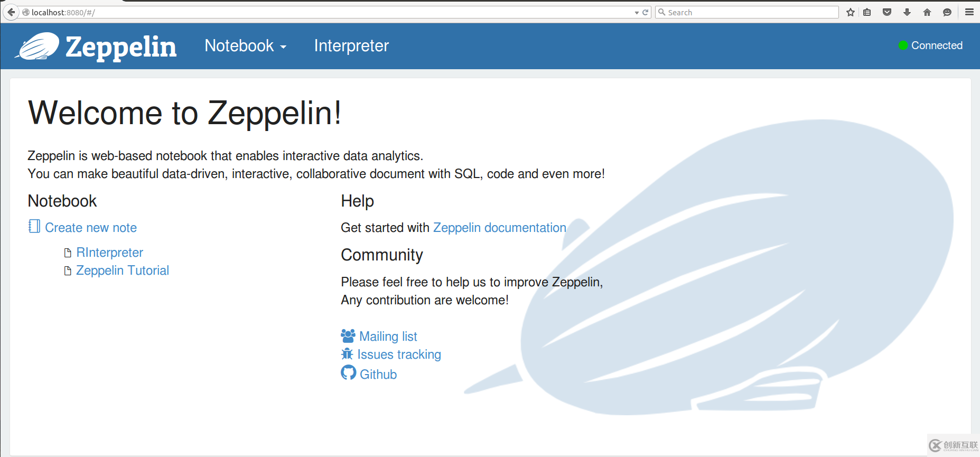Go to the browser home icon
The height and width of the screenshot is (457, 980).
pyautogui.click(x=927, y=12)
